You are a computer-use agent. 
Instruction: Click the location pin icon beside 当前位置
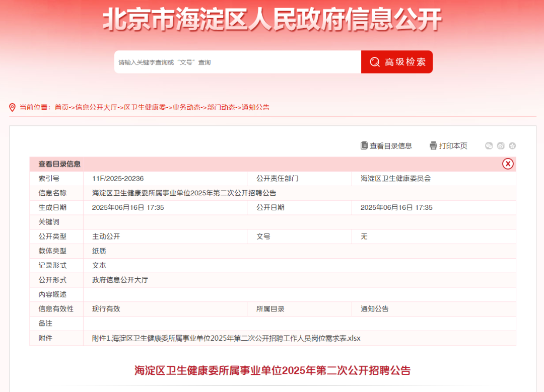pos(12,108)
